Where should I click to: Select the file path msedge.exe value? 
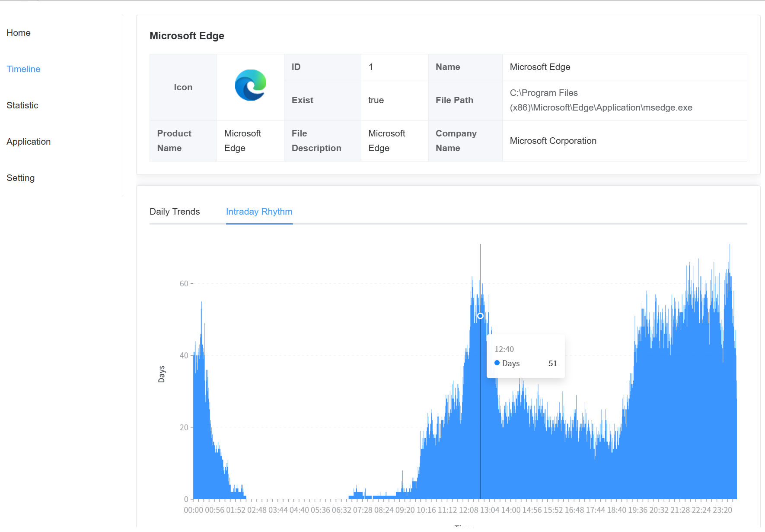tap(601, 100)
